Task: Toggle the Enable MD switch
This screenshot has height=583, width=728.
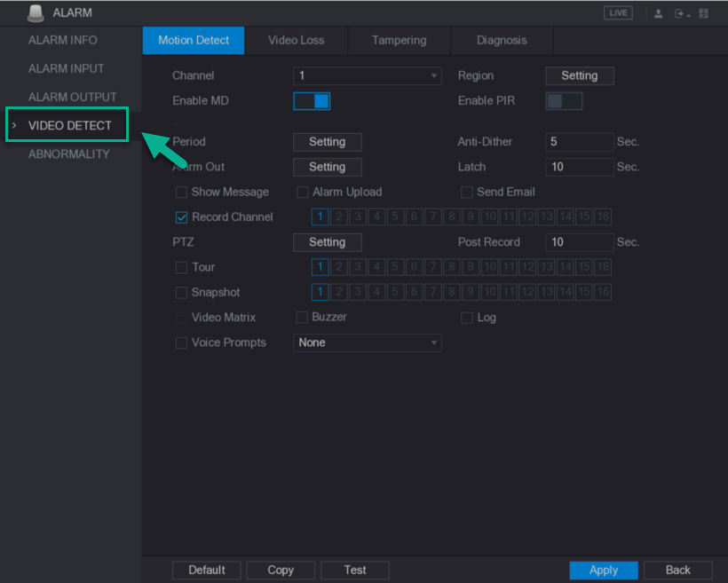Action: pyautogui.click(x=312, y=101)
